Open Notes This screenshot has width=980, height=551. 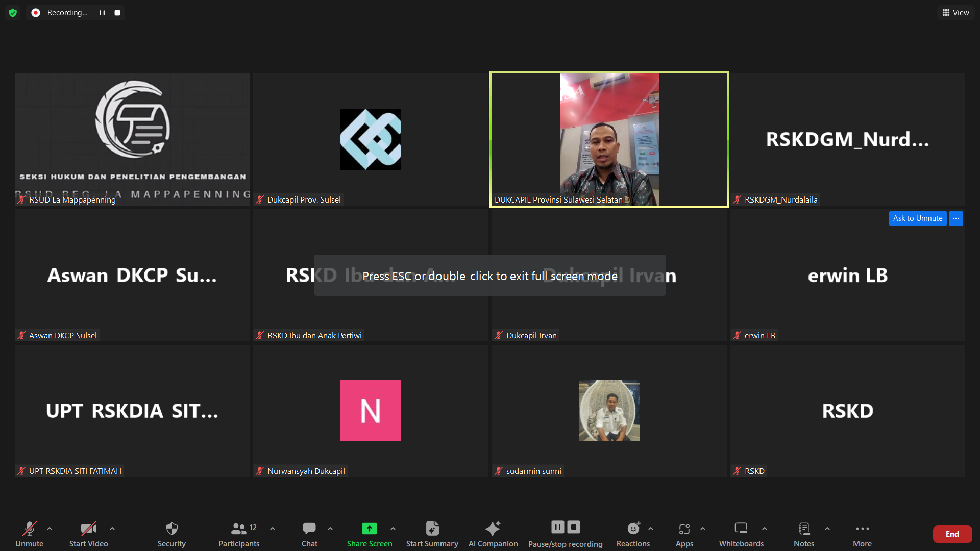pos(804,534)
